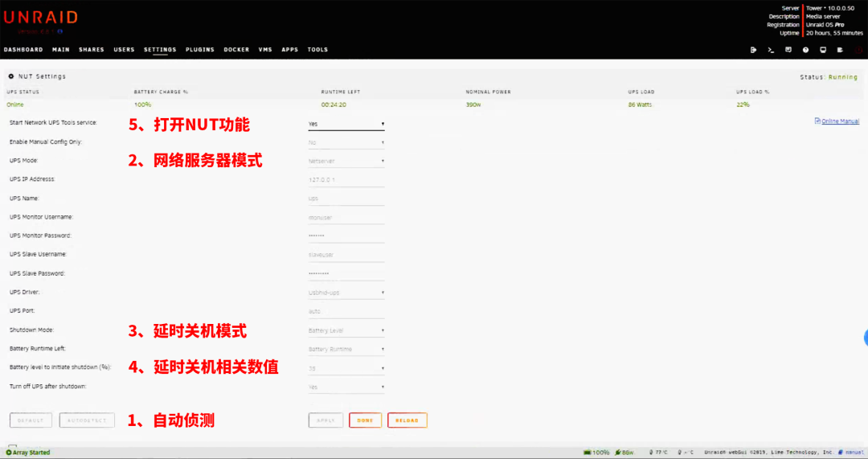Click the UPS Name field

tap(346, 199)
